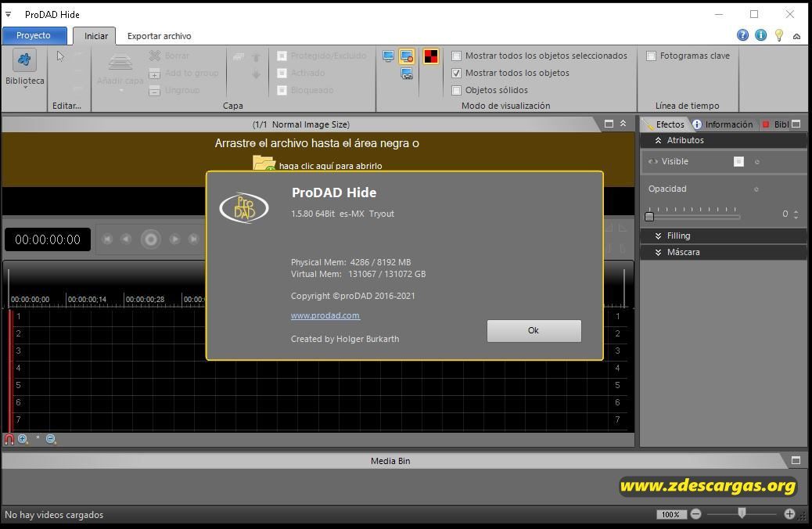
Task: Click haga clic aquí para abrirlo
Action: tap(330, 166)
